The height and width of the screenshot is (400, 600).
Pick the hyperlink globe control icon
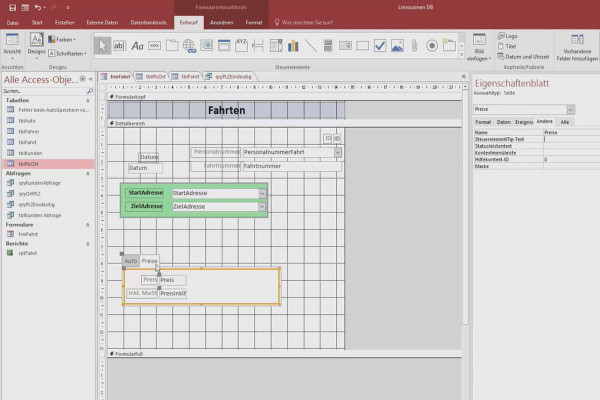(189, 46)
